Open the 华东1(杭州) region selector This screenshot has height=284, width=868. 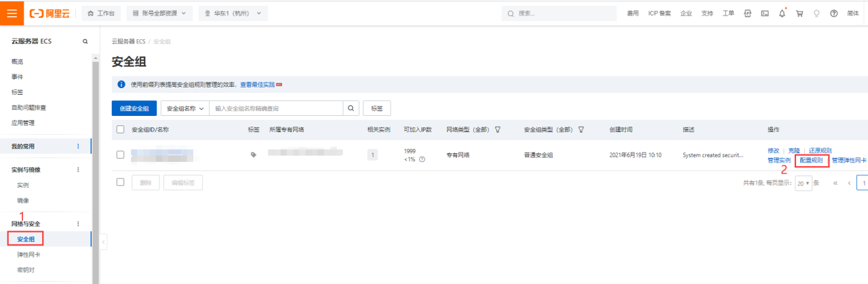(x=233, y=14)
